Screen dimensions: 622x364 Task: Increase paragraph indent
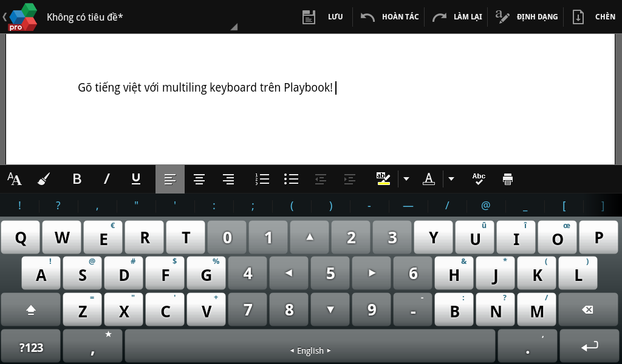pyautogui.click(x=349, y=179)
